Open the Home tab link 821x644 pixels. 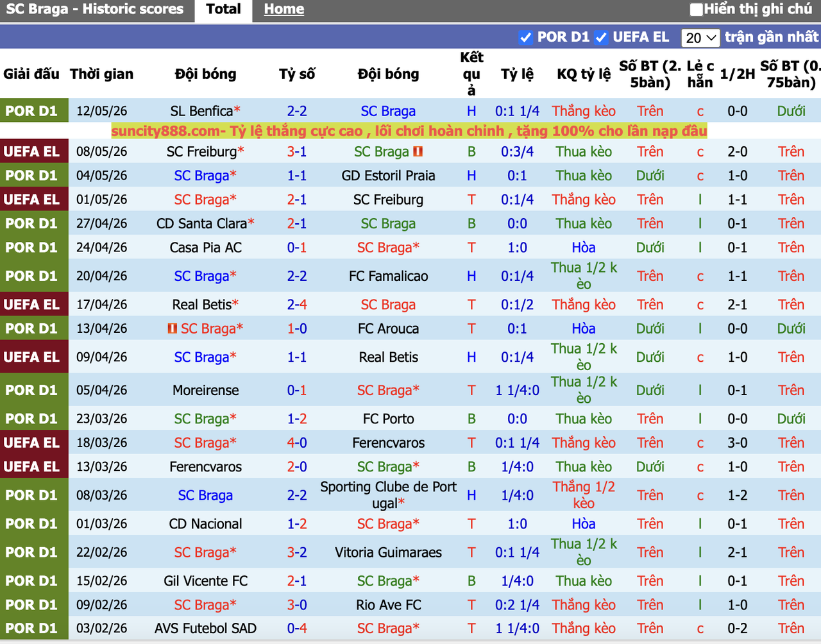pos(284,10)
